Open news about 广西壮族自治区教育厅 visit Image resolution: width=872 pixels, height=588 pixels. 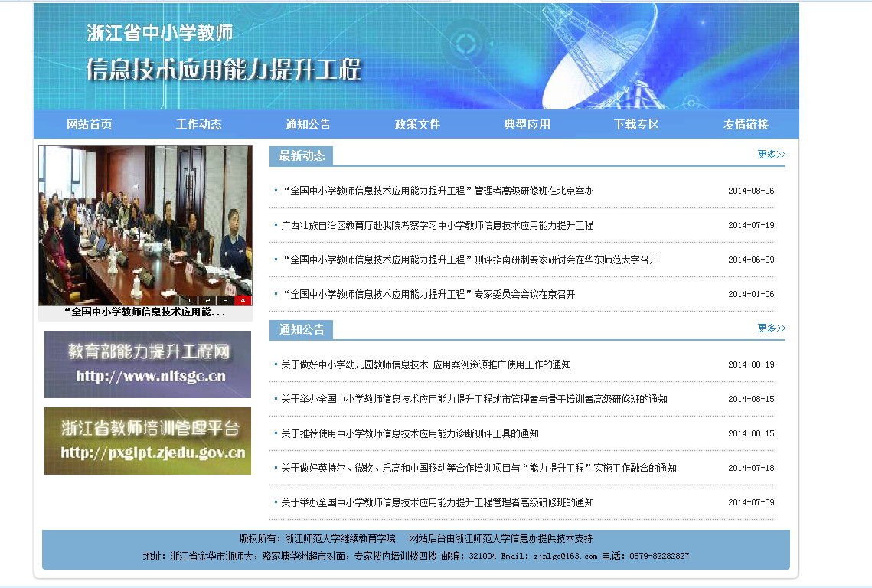click(437, 226)
